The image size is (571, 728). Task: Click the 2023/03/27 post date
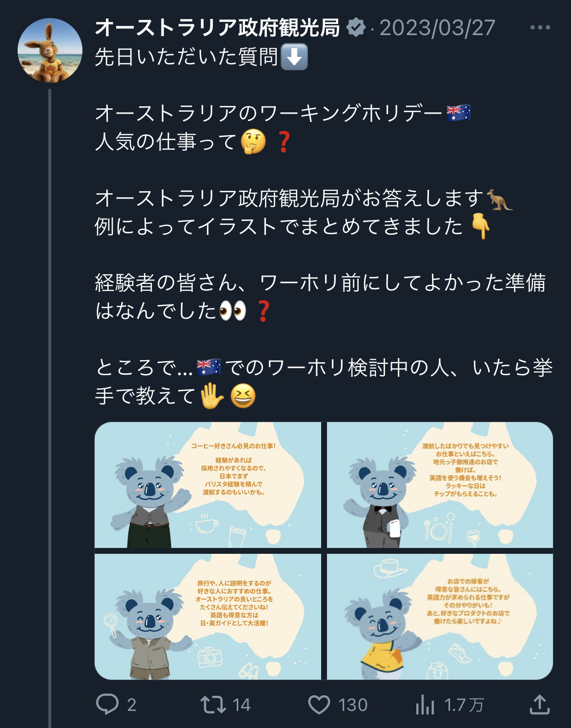pos(437,28)
